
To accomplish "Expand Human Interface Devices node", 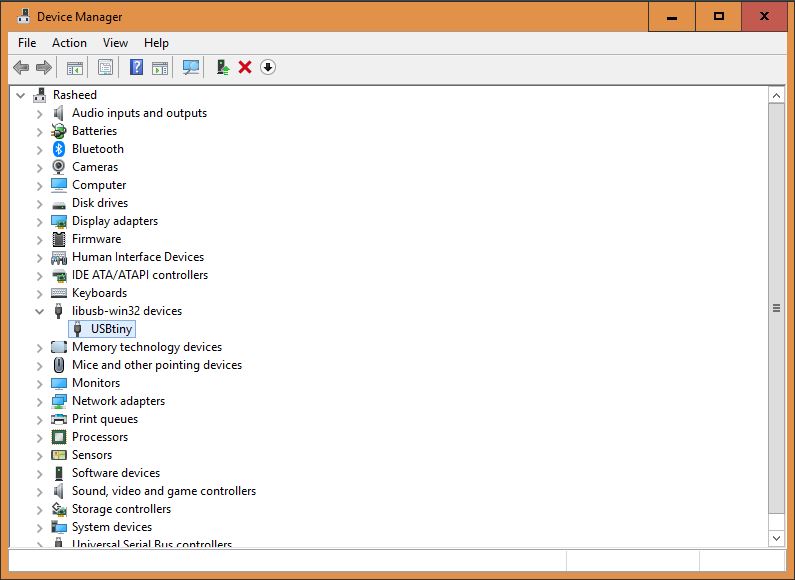I will (40, 258).
